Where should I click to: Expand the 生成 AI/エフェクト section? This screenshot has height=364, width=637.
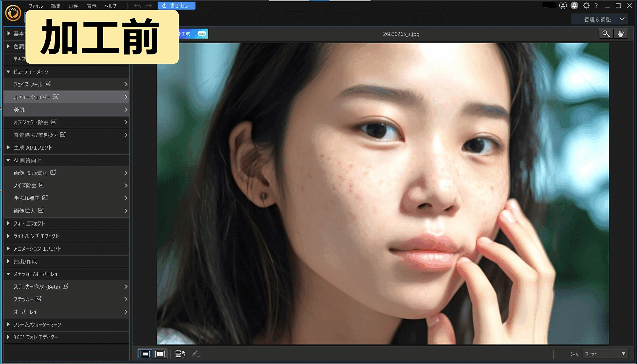point(33,147)
